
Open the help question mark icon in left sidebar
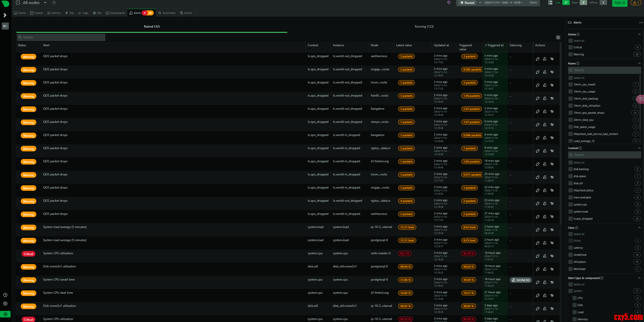click(5, 295)
